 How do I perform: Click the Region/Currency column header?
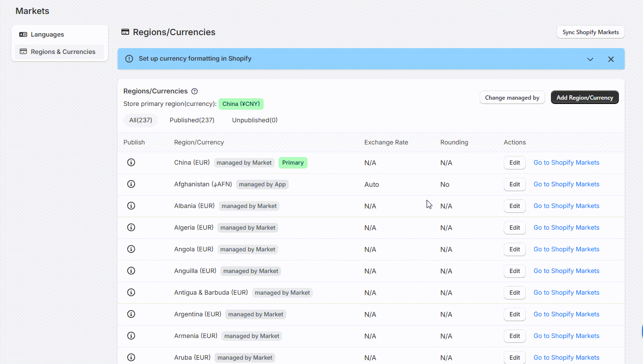199,143
